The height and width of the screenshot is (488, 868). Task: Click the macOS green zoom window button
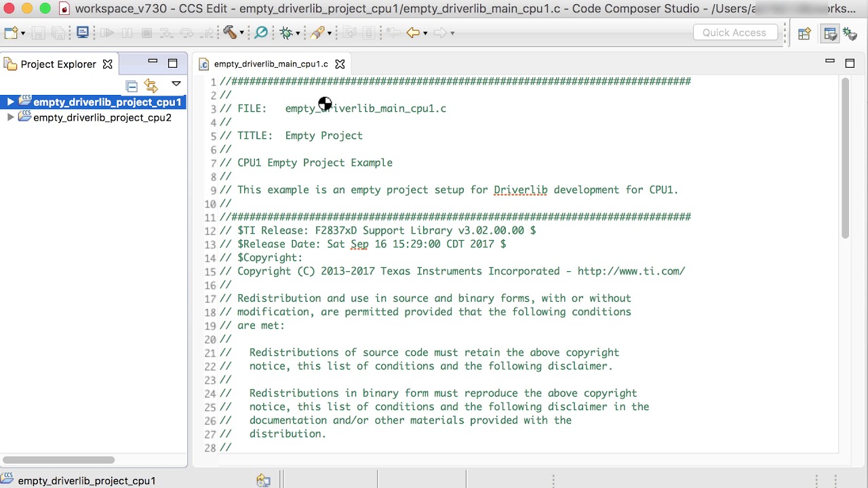(45, 9)
